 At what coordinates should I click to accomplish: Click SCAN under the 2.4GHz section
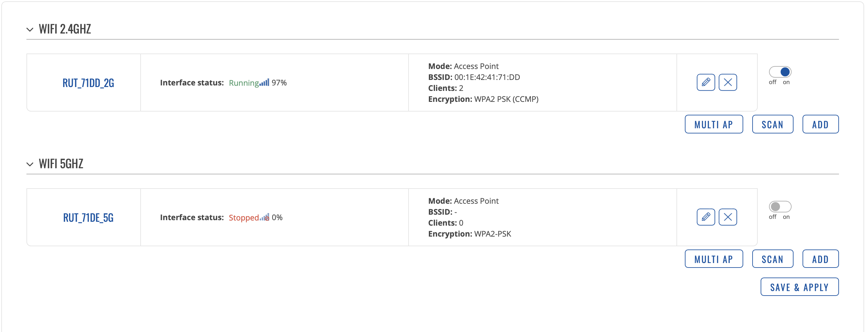[x=772, y=124]
